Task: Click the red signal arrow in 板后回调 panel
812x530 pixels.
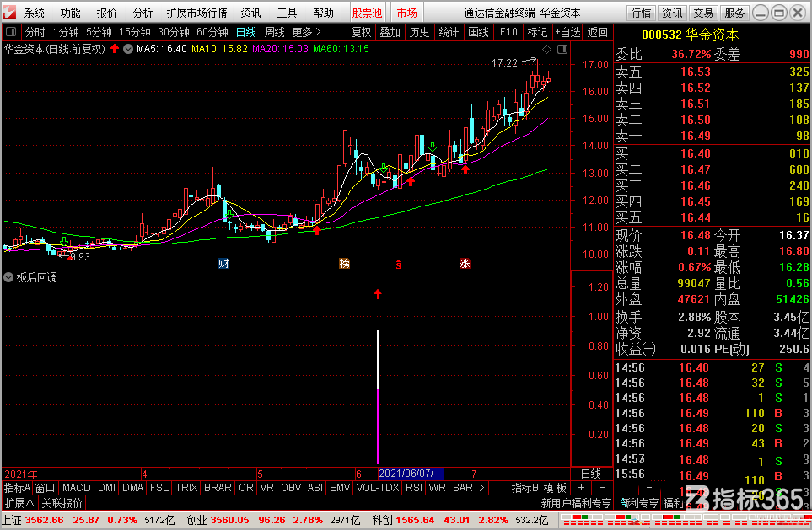Action: (x=378, y=294)
